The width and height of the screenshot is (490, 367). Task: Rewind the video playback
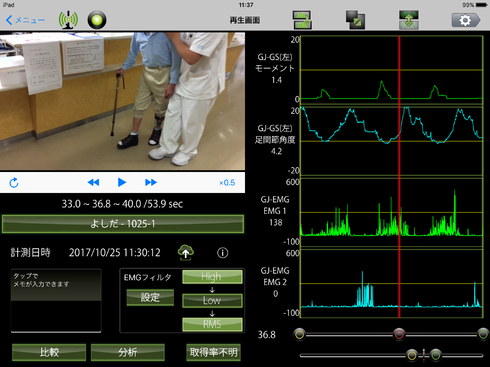pos(93,182)
